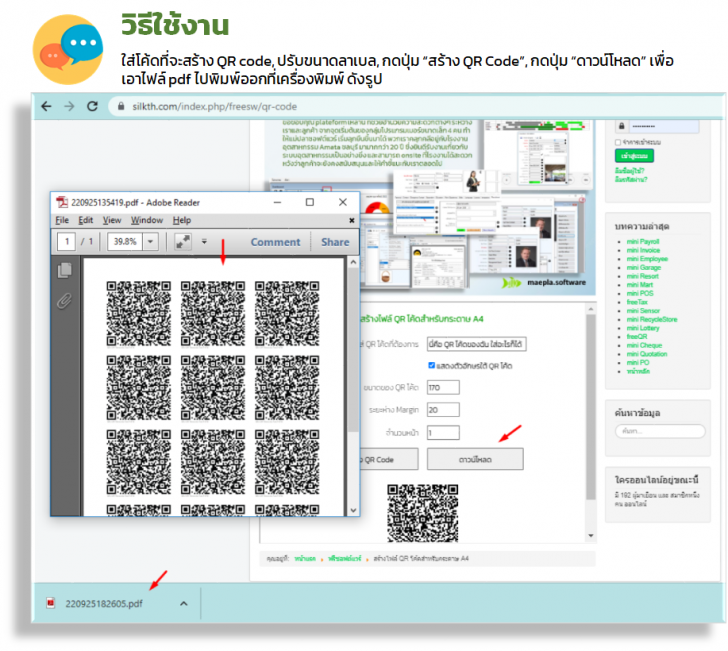
Task: Open the mini Sensor article link
Action: pyautogui.click(x=643, y=311)
